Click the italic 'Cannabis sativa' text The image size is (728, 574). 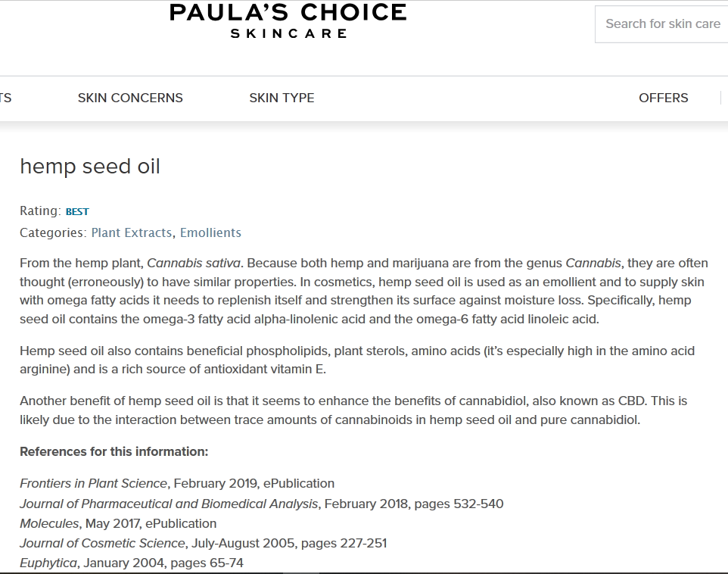pyautogui.click(x=194, y=264)
